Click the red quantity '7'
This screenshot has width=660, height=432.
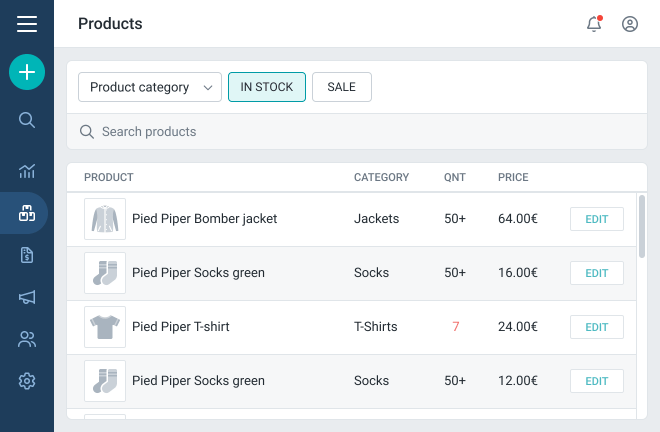(455, 327)
